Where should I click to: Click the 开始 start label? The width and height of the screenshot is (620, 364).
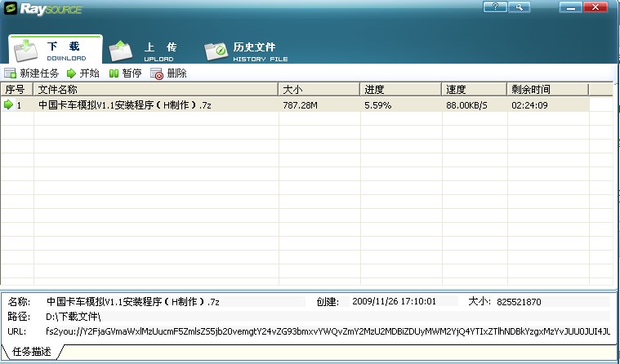(89, 73)
